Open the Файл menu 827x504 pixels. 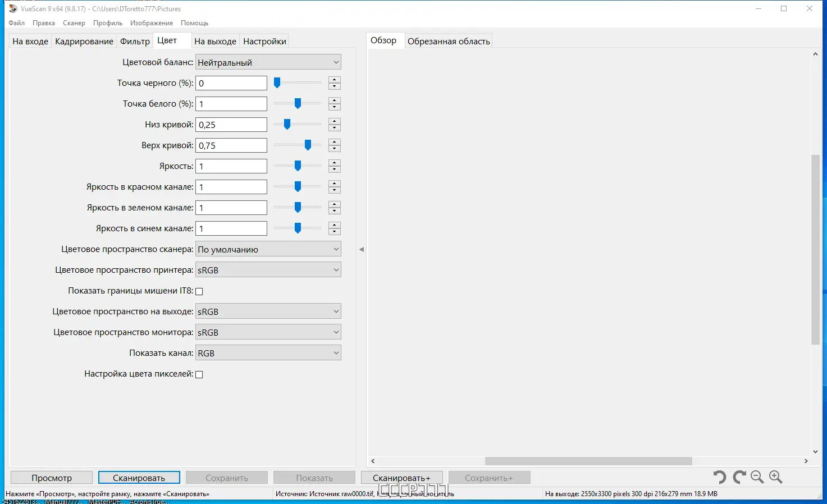(x=17, y=23)
